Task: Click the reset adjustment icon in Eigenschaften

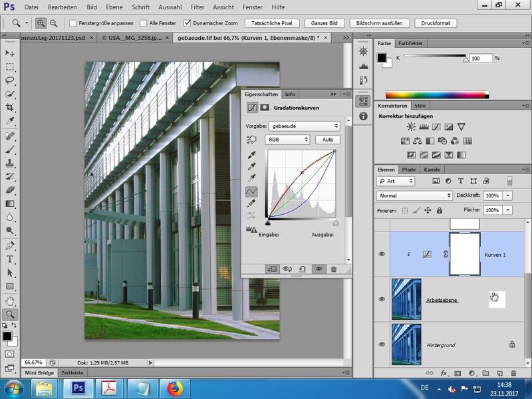Action: (303, 269)
